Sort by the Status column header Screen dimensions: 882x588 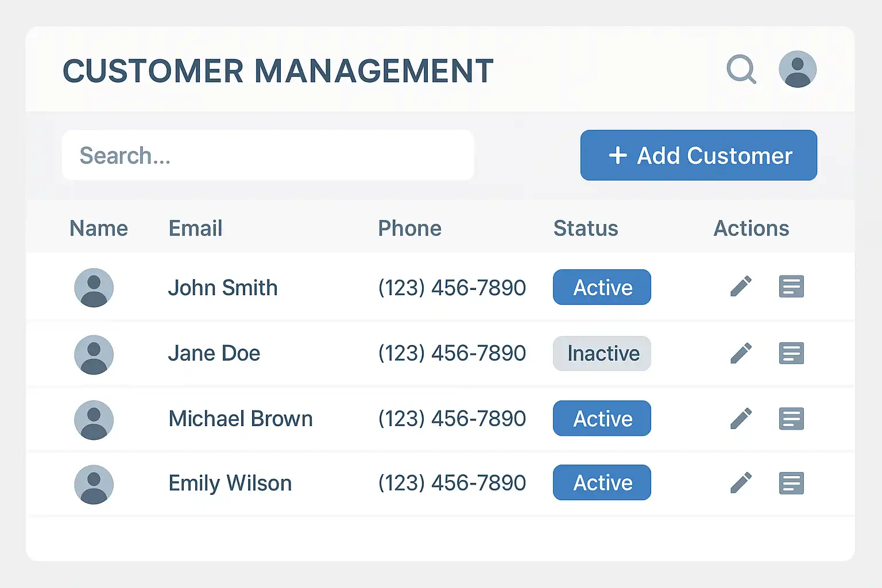pyautogui.click(x=585, y=229)
